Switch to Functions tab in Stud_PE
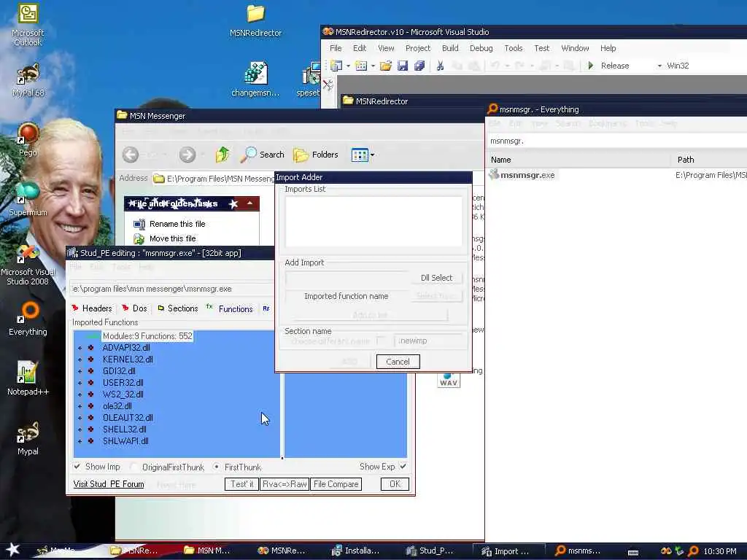Image resolution: width=747 pixels, height=560 pixels. 230,308
